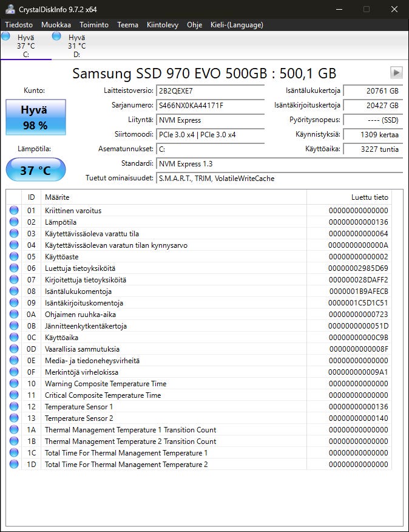Open the Kiintolevy menu
Image resolution: width=409 pixels, height=532 pixels.
[162, 25]
